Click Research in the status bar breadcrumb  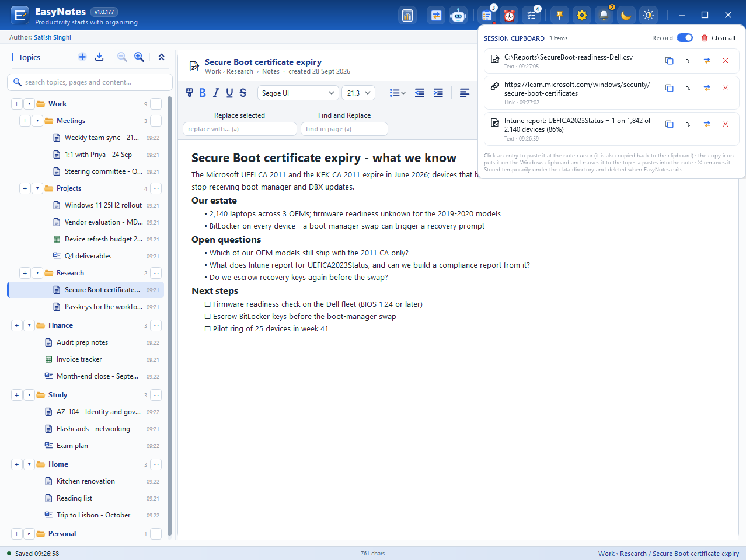(x=633, y=554)
